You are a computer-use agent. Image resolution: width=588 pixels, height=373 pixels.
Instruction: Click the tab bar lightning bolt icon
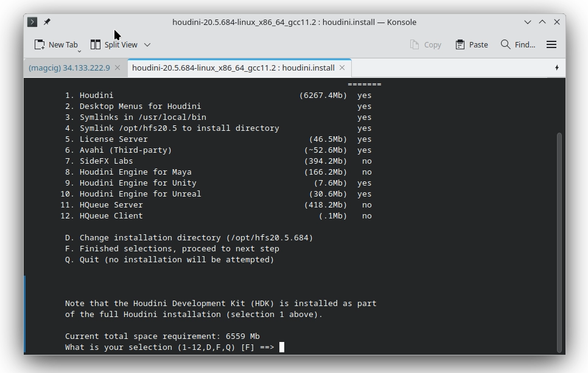click(557, 68)
